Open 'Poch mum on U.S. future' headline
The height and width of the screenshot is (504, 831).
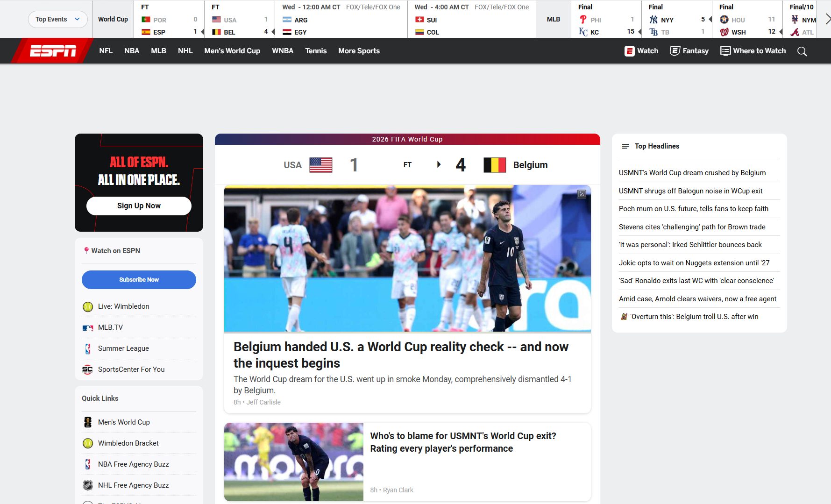click(694, 209)
